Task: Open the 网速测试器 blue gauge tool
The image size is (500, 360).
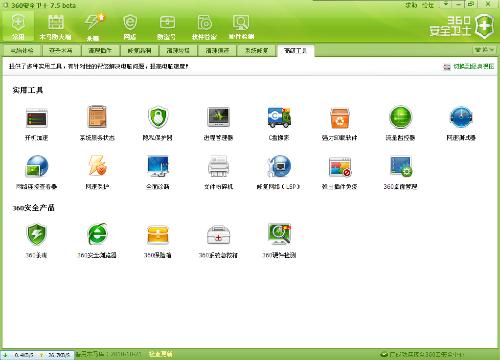Action: pyautogui.click(x=461, y=123)
